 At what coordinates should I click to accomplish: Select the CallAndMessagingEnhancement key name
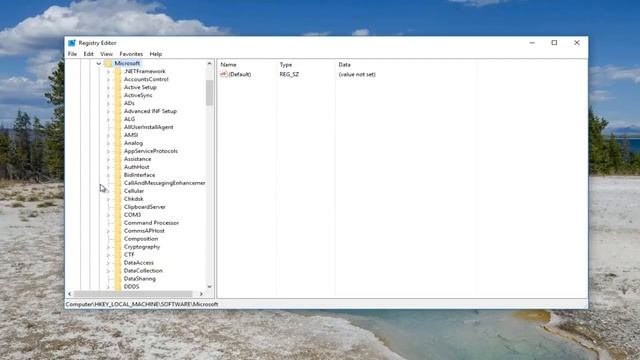tap(164, 183)
